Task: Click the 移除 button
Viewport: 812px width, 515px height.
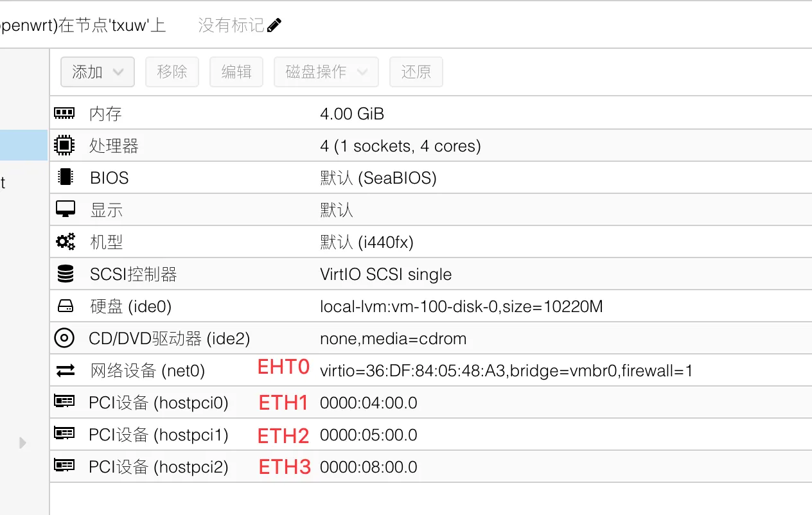Action: pyautogui.click(x=172, y=72)
